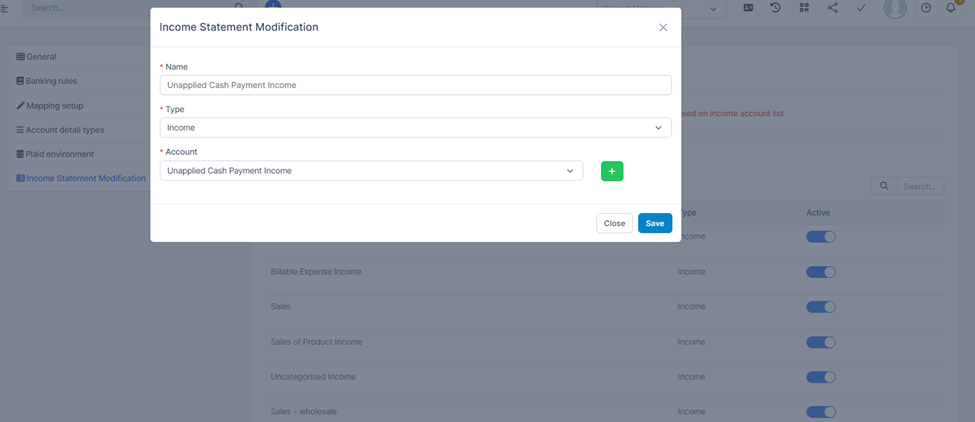The image size is (975, 422).
Task: Click the Name input field
Action: click(415, 85)
